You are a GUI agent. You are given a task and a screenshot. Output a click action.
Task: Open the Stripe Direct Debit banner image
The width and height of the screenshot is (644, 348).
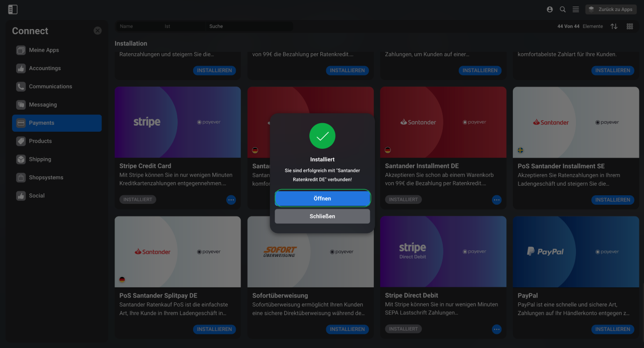coord(443,252)
